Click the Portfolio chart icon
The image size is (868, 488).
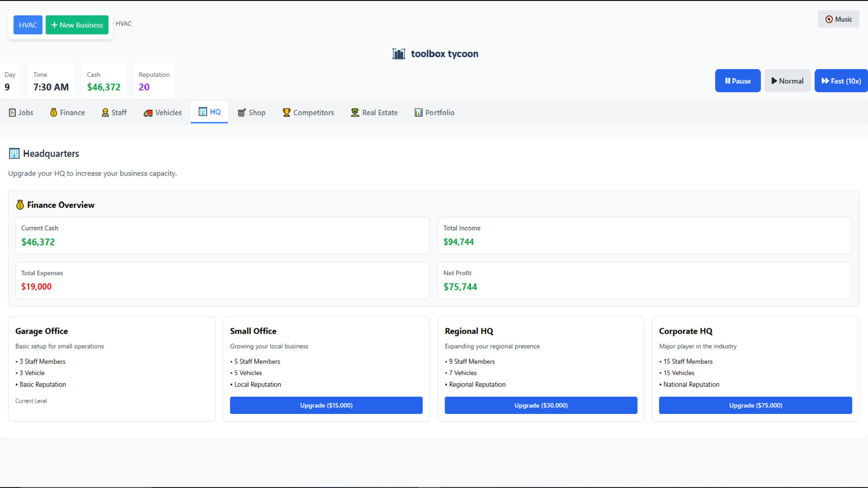pyautogui.click(x=419, y=113)
